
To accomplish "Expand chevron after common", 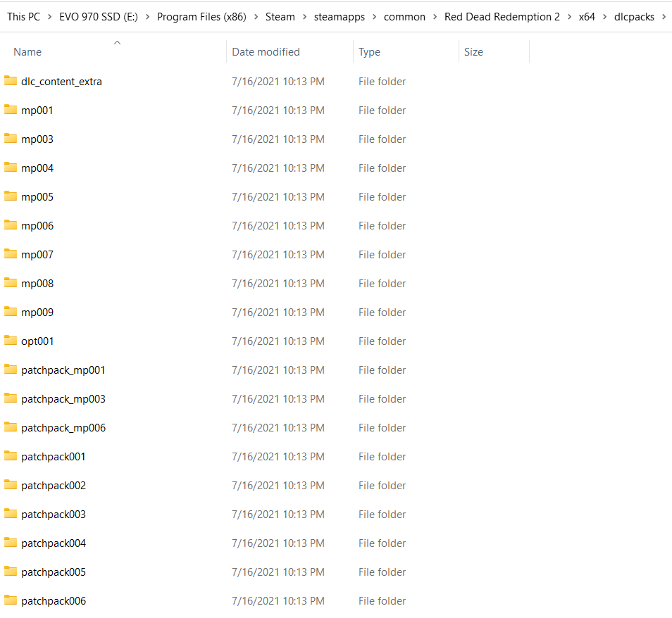I will (435, 17).
